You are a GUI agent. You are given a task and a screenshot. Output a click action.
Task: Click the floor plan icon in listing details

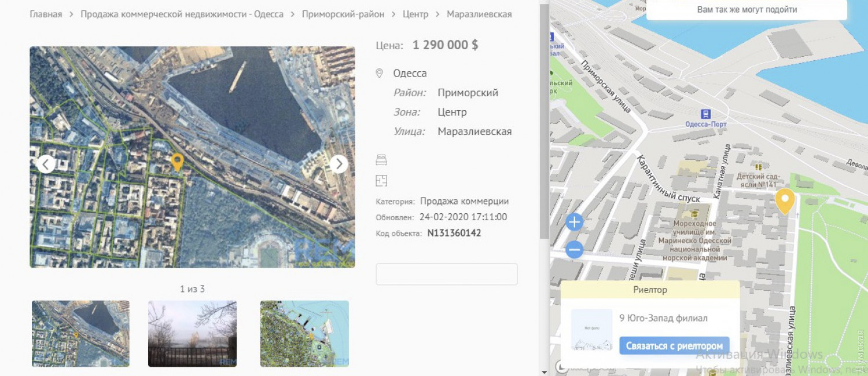click(381, 181)
